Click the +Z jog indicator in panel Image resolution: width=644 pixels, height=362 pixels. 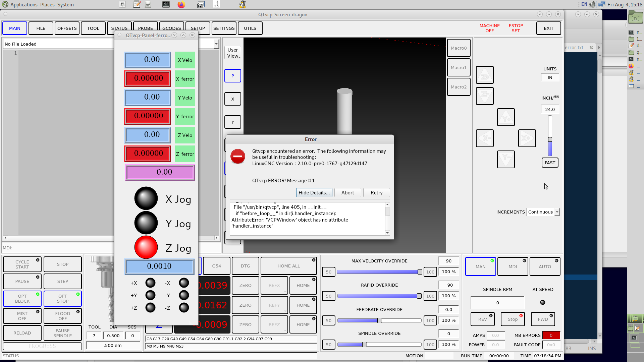150,308
